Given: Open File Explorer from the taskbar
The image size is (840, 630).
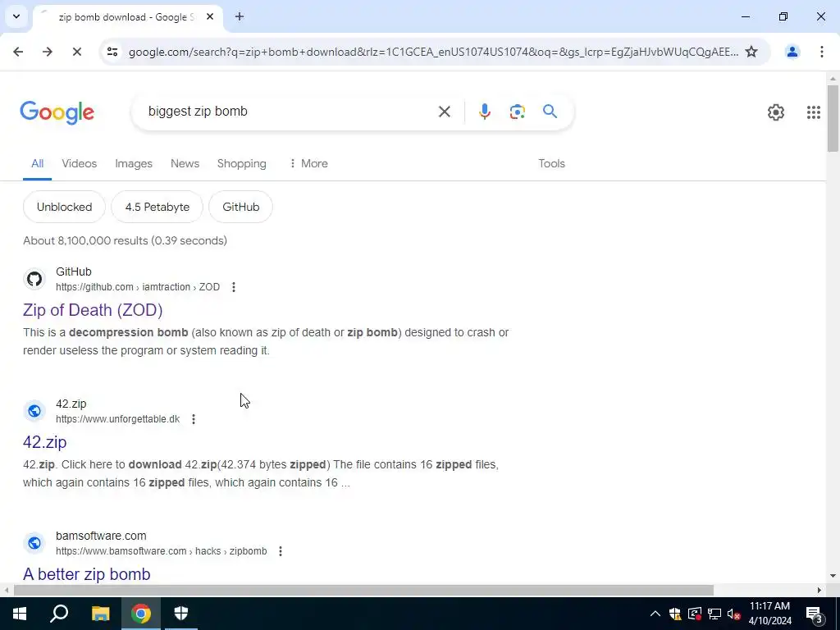Looking at the screenshot, I should 100,614.
